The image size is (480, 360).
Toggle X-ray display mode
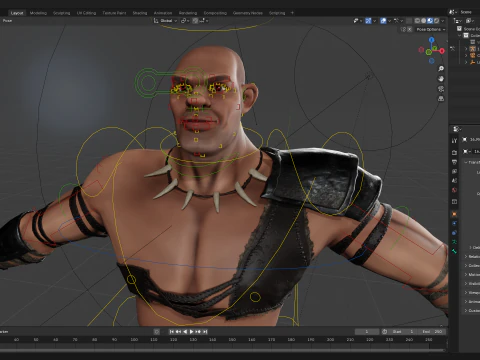tap(409, 21)
